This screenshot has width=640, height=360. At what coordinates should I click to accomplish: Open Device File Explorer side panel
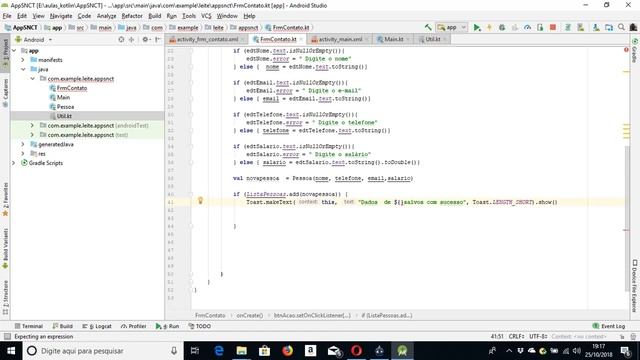635,286
